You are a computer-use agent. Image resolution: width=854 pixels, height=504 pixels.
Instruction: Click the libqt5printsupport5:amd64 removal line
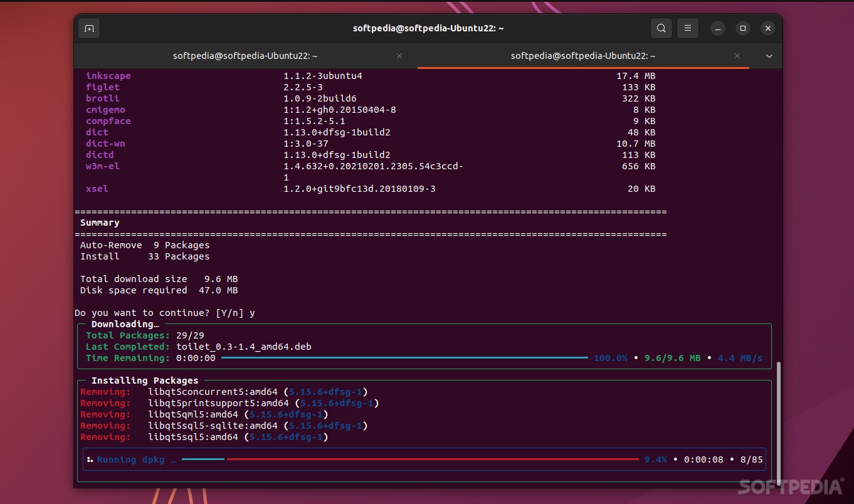click(x=229, y=403)
